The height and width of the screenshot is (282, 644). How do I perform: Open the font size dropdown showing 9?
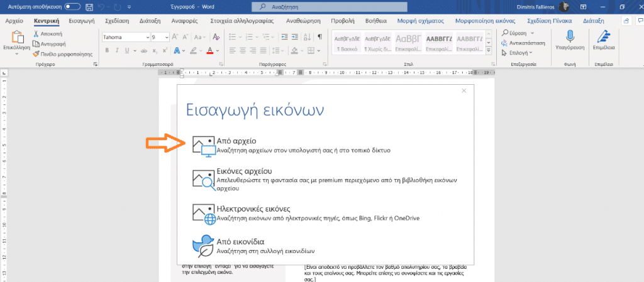point(166,37)
